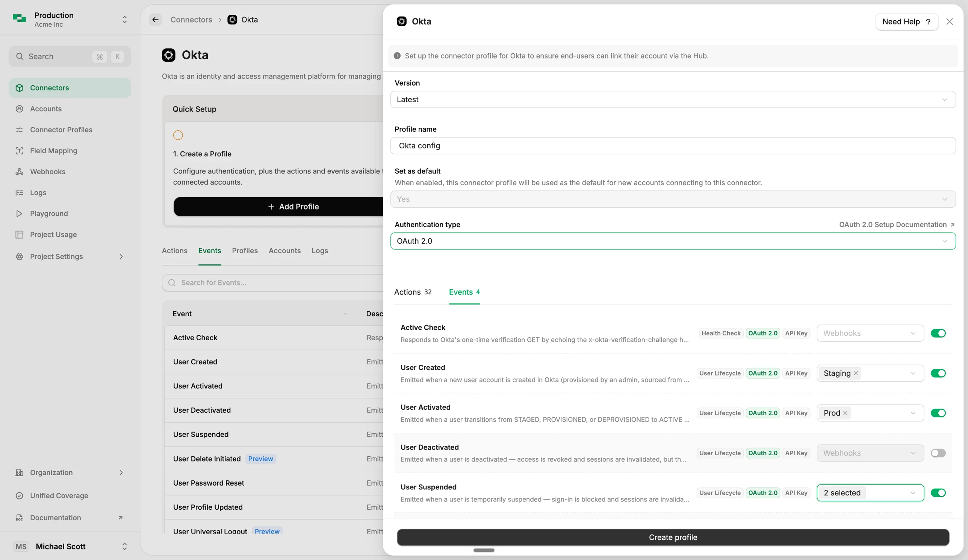This screenshot has height=560, width=968.
Task: Expand the Organization submenu chevron
Action: pyautogui.click(x=121, y=472)
